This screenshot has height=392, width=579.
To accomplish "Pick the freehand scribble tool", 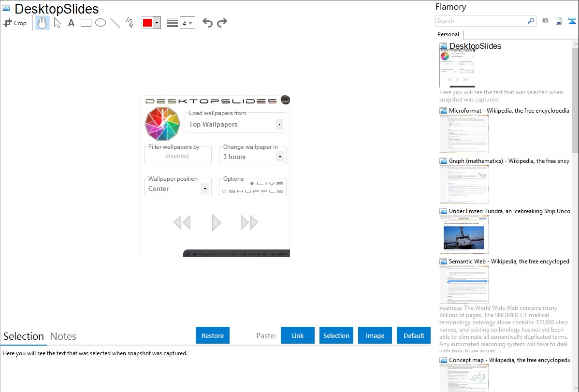I will [130, 23].
